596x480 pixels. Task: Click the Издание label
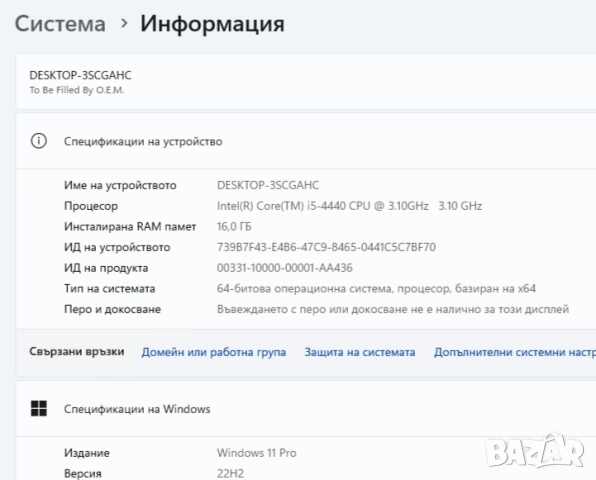pyautogui.click(x=87, y=453)
